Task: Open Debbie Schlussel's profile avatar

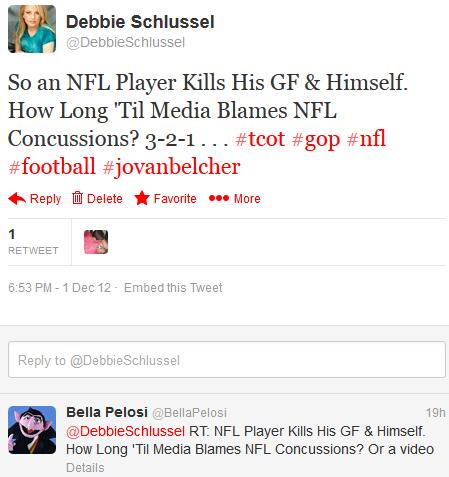Action: (32, 29)
